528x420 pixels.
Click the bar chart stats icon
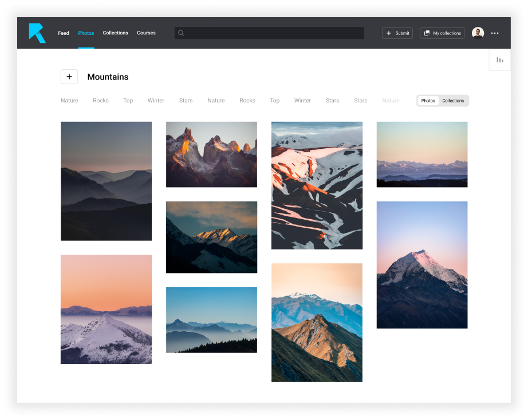coord(499,60)
